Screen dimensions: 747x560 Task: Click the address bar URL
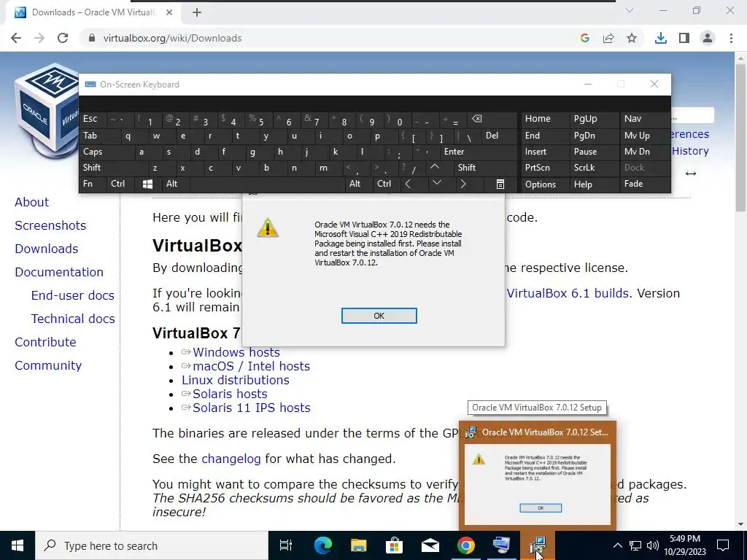coord(172,38)
